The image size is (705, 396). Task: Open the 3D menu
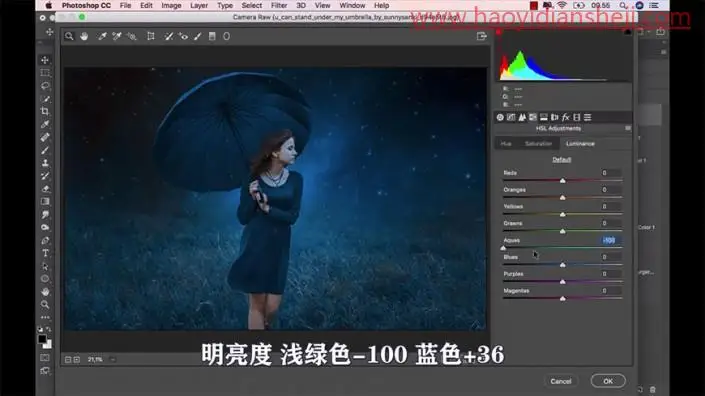pos(301,6)
